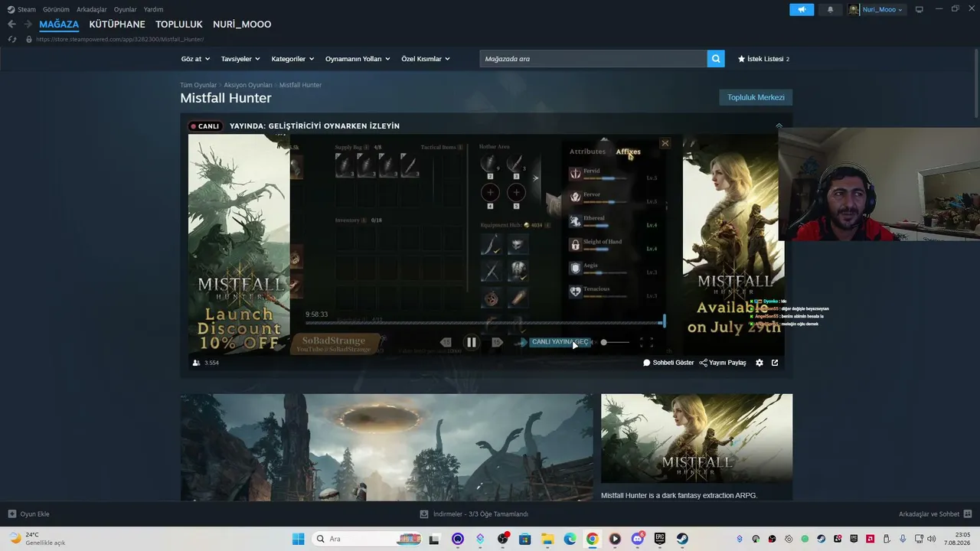Screen dimensions: 980x551
Task: Switch to the NURİ_MOOO profile tab
Action: pyautogui.click(x=242, y=24)
